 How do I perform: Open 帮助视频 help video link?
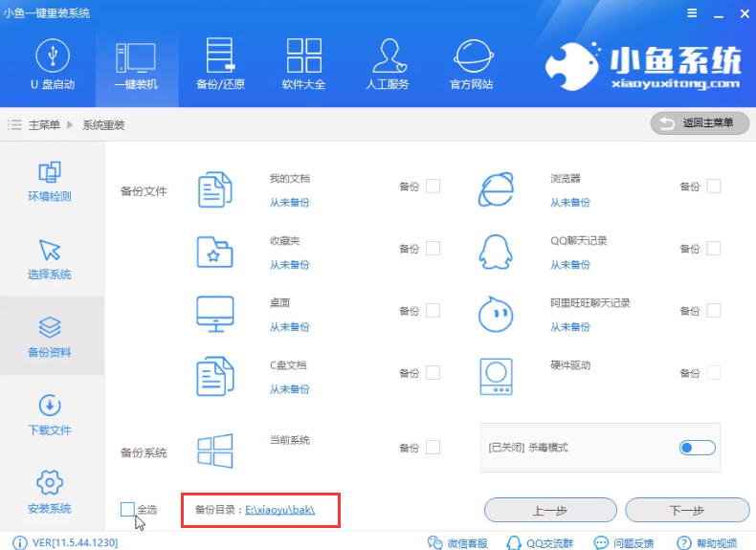click(x=707, y=542)
